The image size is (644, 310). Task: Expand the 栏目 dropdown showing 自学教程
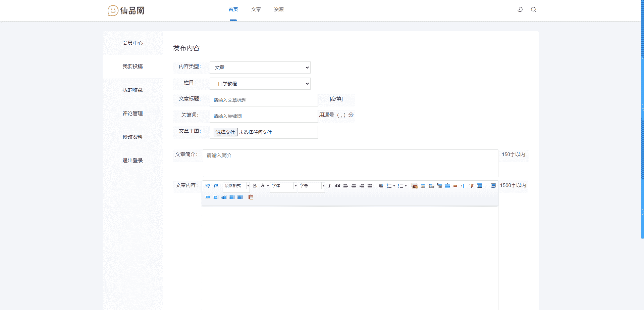(x=260, y=84)
